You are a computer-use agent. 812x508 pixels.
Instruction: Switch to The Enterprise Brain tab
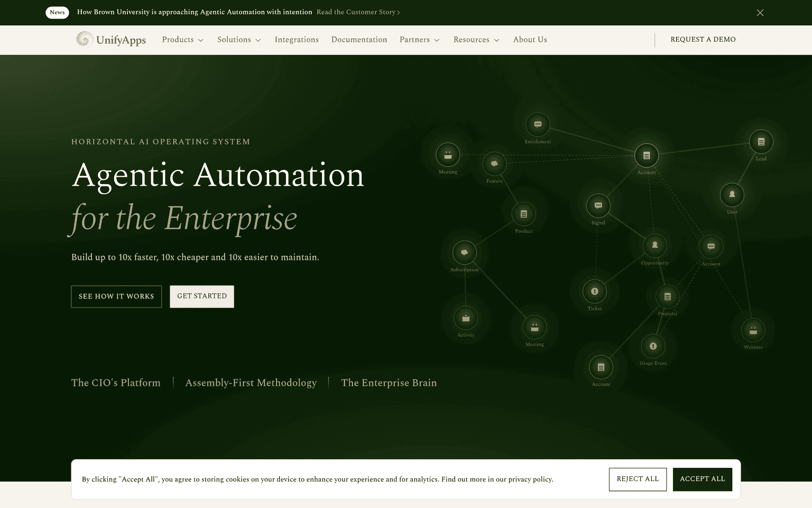389,383
